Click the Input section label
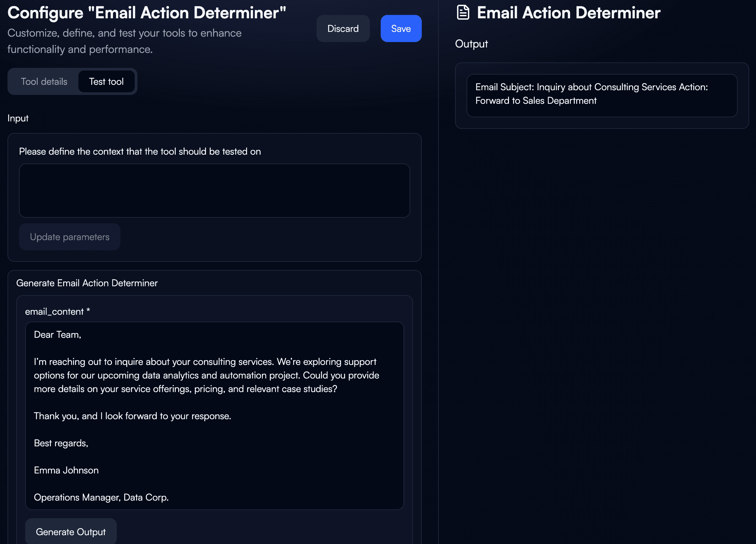 pos(18,118)
